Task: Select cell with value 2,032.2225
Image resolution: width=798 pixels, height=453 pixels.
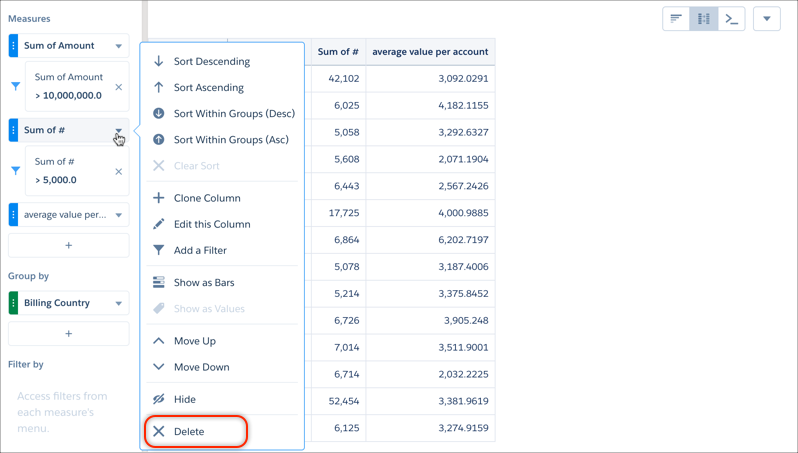Action: 431,374
